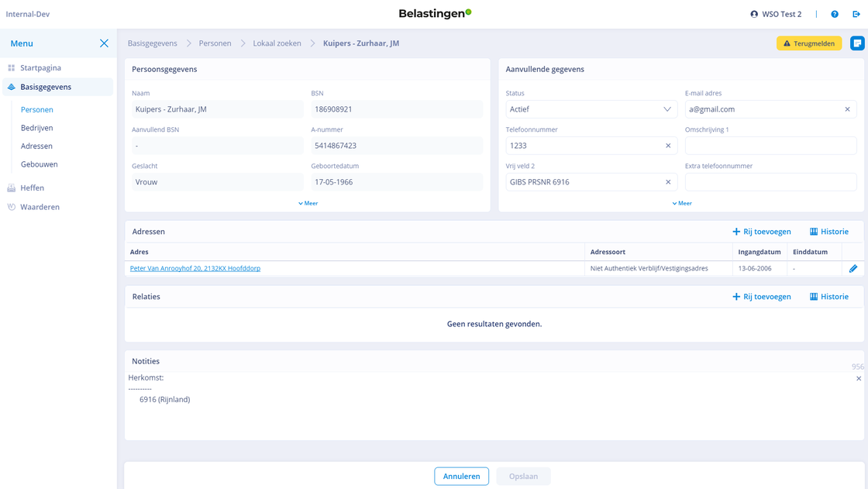Clear the Notities text with X

pyautogui.click(x=859, y=379)
